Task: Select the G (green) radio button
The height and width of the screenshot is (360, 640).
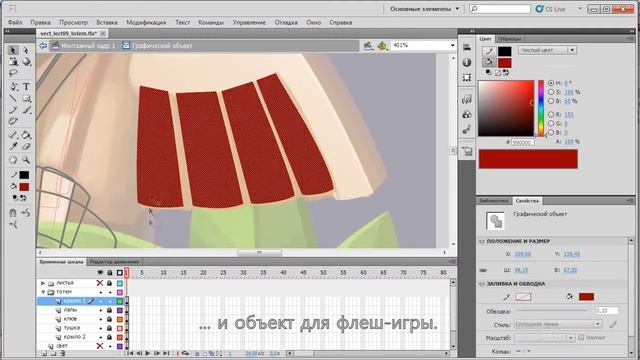Action: click(x=551, y=124)
